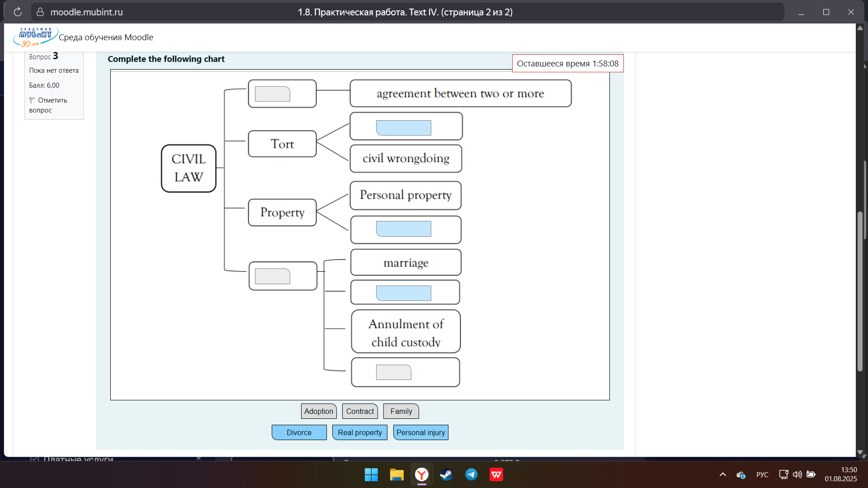Click the Среда обучения Moodle site link
Image resolution: width=868 pixels, height=488 pixels.
(x=106, y=38)
